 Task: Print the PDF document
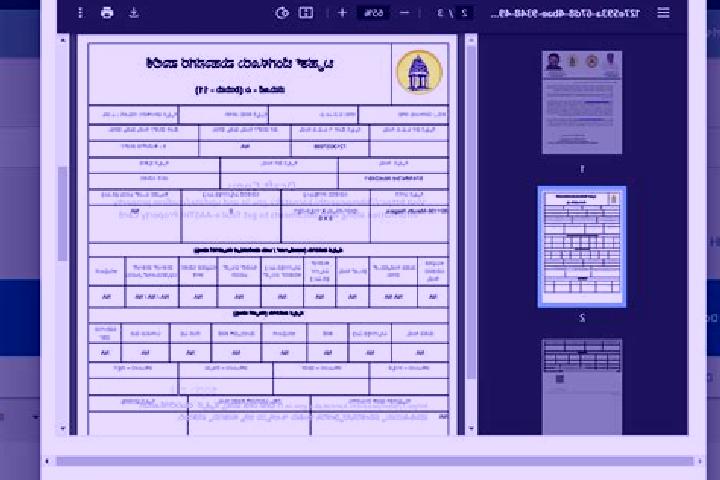(x=107, y=12)
